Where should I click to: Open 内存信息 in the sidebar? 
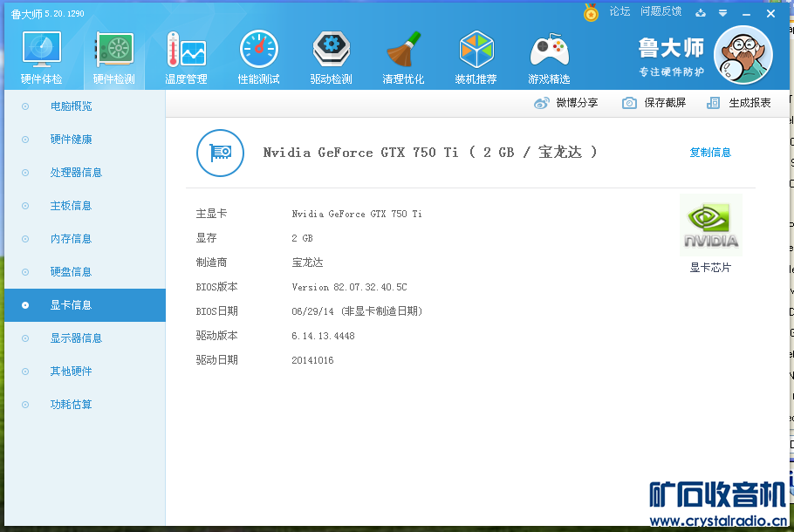coord(71,239)
